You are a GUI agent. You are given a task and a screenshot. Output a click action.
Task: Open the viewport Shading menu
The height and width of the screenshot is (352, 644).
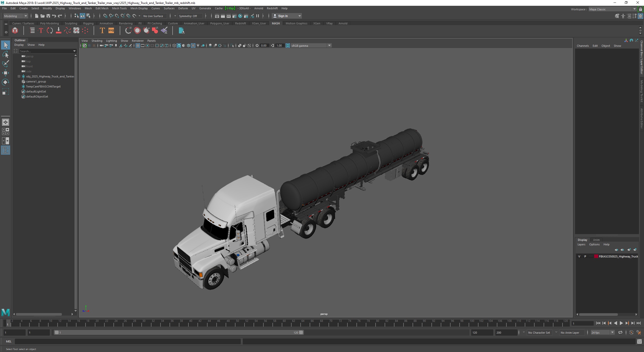(97, 41)
